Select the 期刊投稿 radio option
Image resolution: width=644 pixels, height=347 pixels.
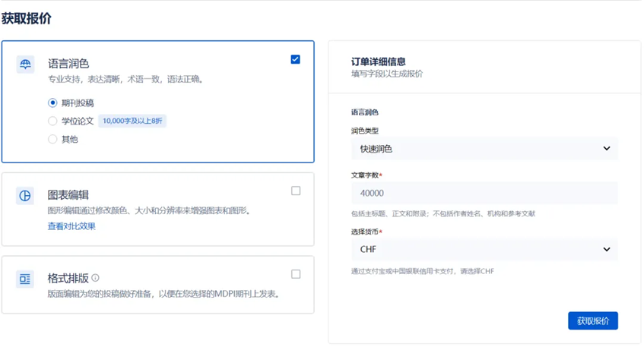pyautogui.click(x=52, y=103)
